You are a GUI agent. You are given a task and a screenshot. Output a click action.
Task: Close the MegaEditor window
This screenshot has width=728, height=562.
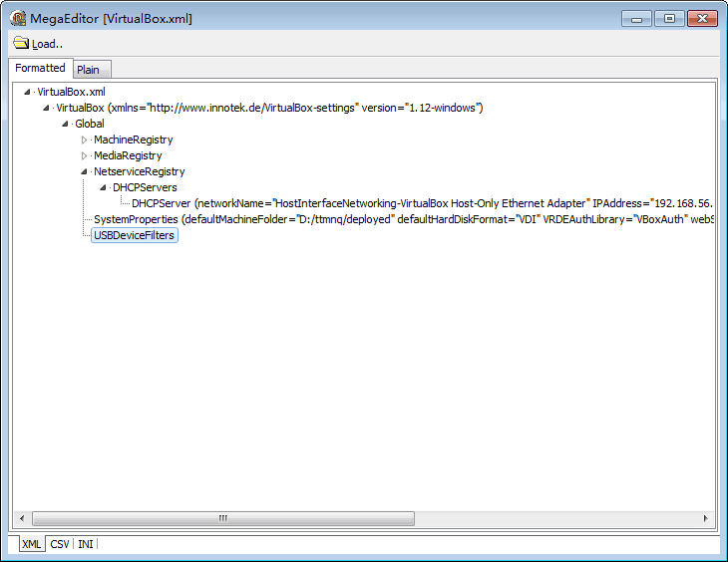(x=702, y=19)
